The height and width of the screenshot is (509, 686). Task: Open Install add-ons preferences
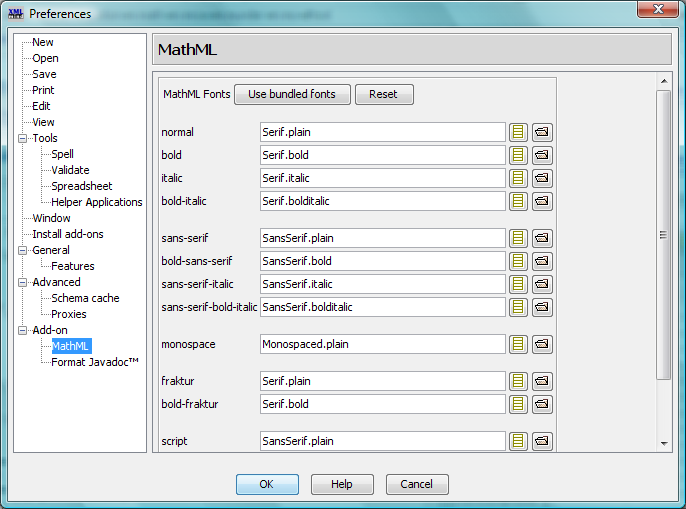tap(68, 234)
